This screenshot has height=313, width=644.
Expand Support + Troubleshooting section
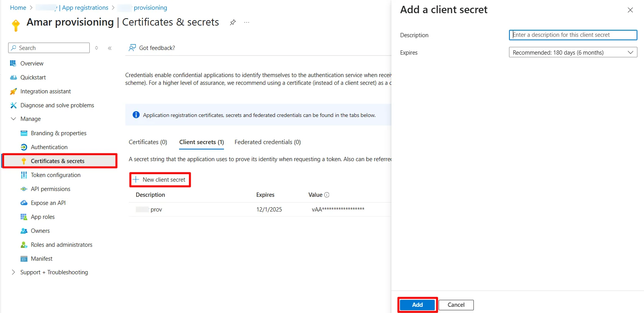click(x=13, y=272)
